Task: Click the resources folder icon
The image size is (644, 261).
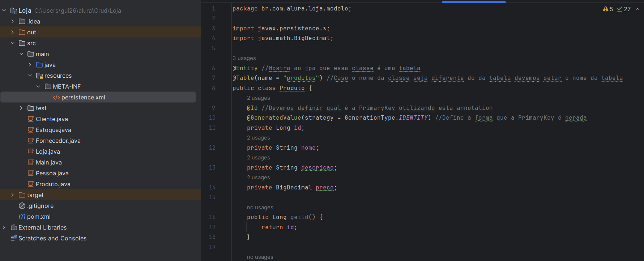Action: [x=39, y=76]
